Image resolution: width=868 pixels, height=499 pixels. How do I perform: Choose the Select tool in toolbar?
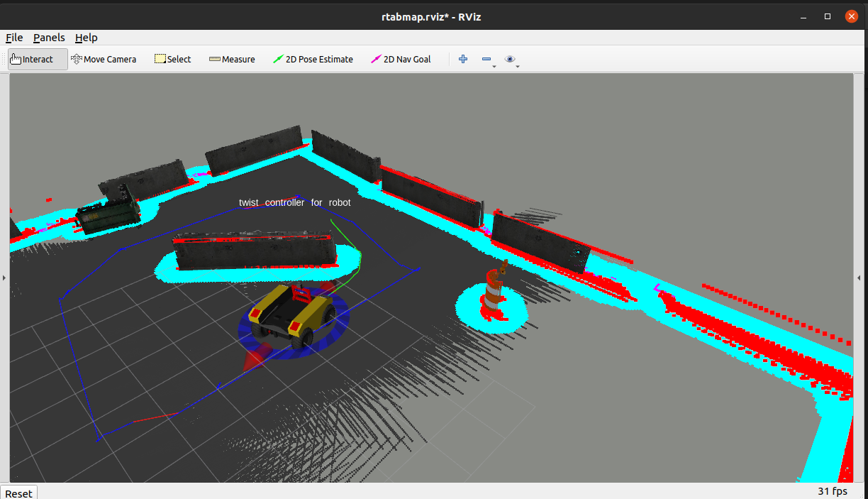tap(173, 60)
